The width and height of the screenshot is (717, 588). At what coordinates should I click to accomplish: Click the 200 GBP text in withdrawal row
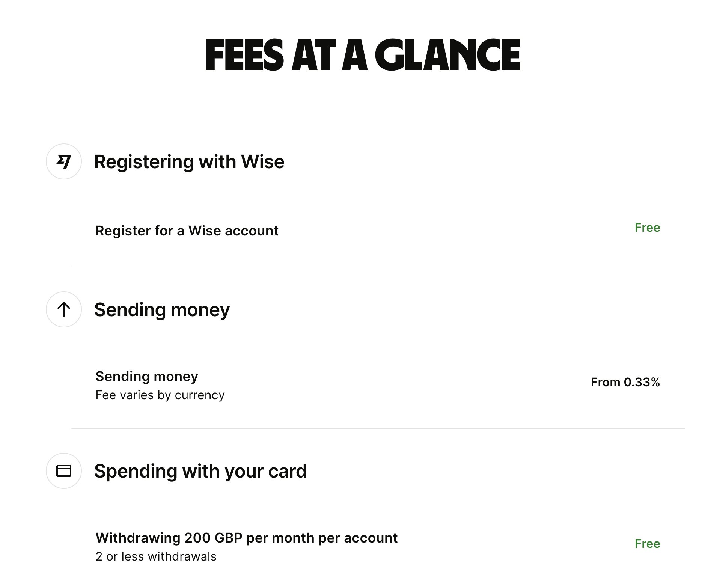click(213, 538)
